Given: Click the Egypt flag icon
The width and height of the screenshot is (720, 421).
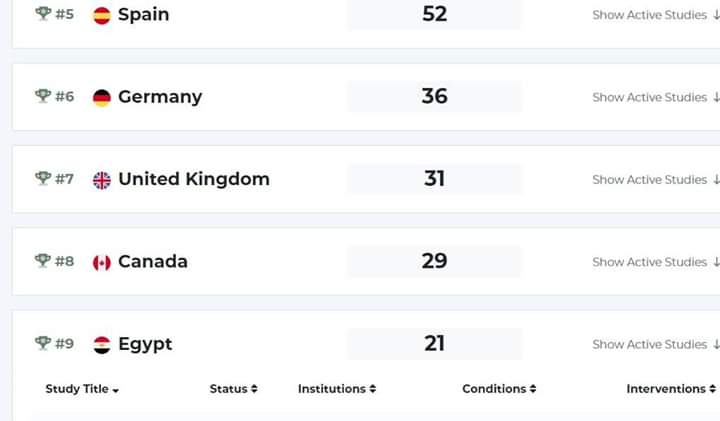Looking at the screenshot, I should [102, 344].
